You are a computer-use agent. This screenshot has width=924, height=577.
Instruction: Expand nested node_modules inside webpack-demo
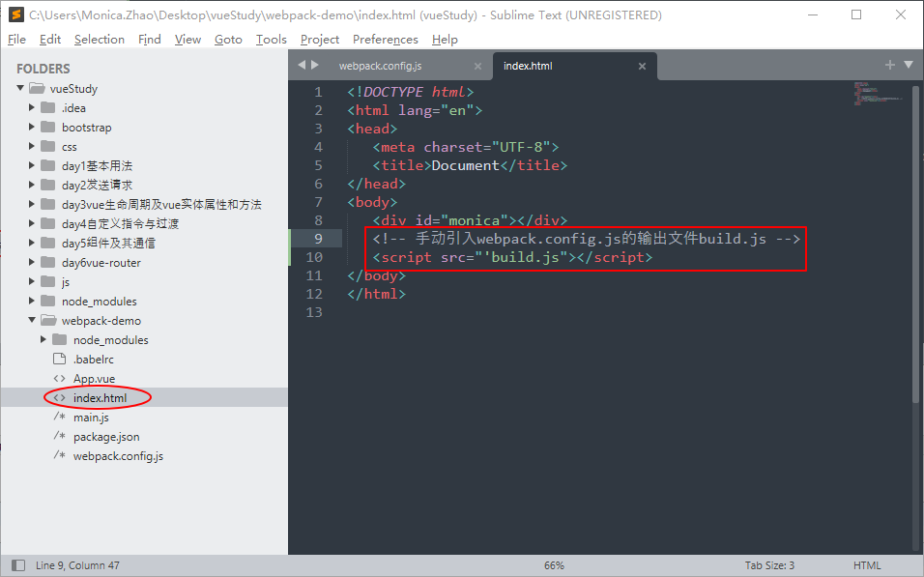point(43,339)
